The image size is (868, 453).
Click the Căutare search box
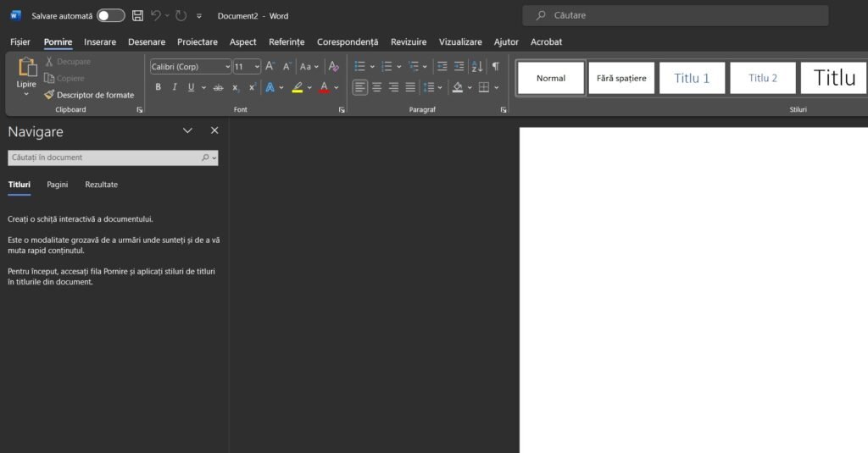(x=676, y=15)
